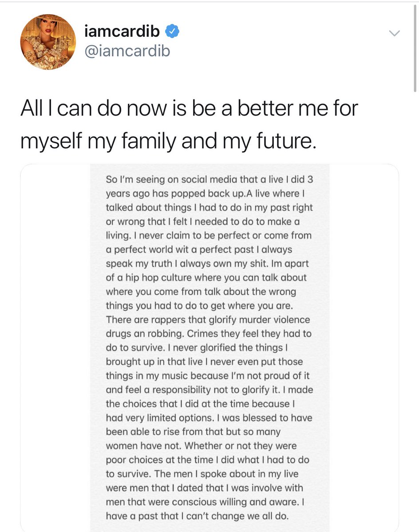419x532 pixels.
Task: Tap the final line 'have a past that I can't change'
Action: click(198, 516)
